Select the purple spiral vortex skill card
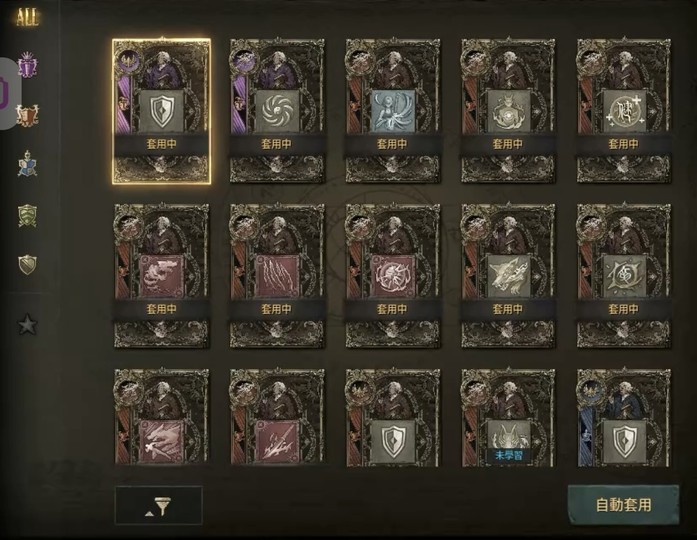 (x=277, y=111)
